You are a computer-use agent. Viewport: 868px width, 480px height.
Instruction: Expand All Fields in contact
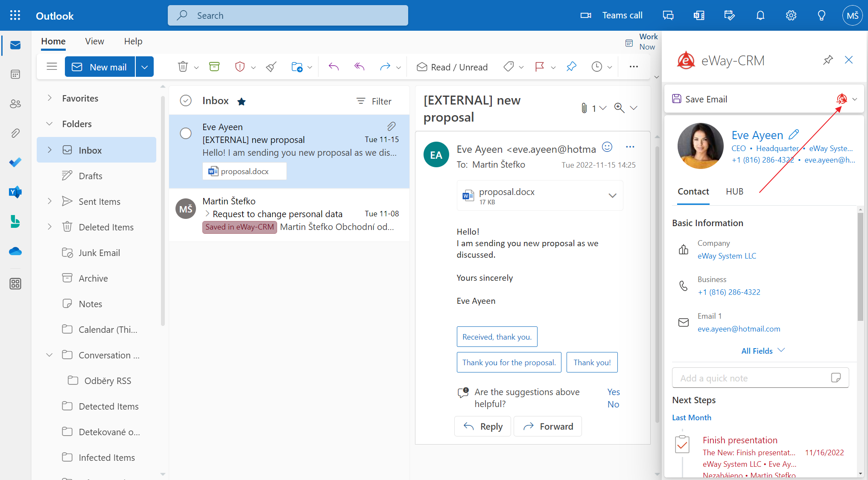coord(763,351)
